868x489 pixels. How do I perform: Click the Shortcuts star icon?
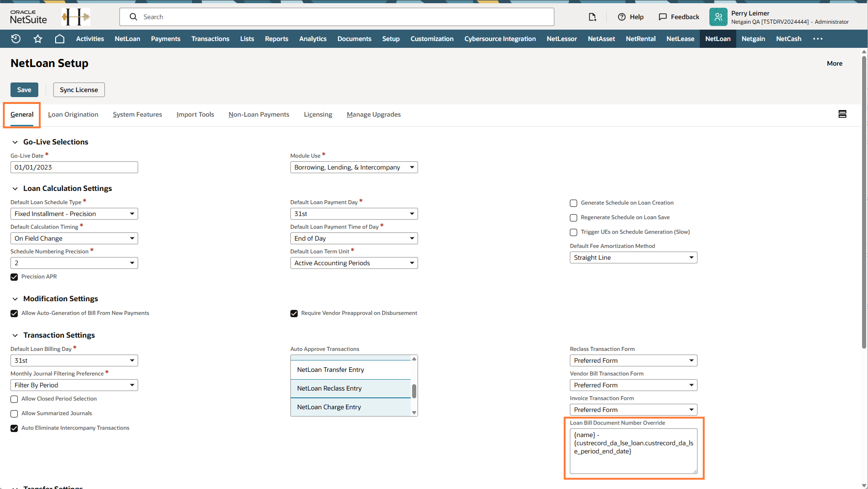tap(38, 39)
